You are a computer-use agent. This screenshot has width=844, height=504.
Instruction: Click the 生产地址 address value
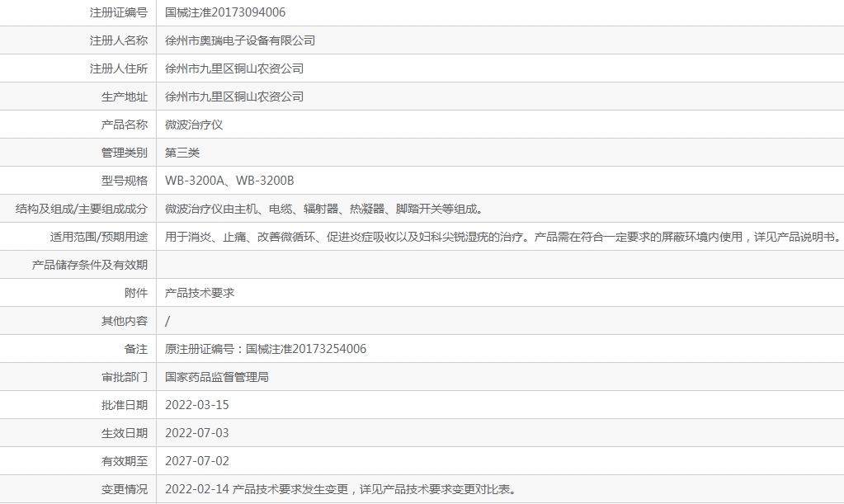coord(234,97)
